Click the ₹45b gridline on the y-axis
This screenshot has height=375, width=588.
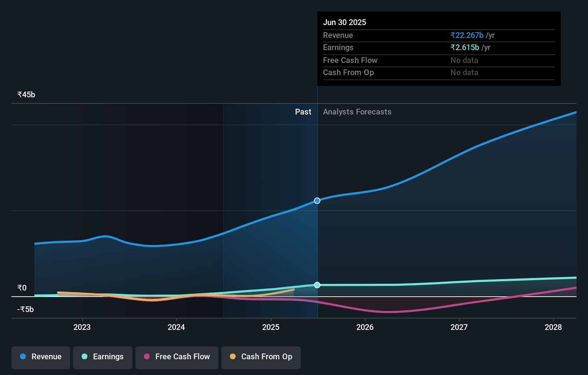[26, 94]
